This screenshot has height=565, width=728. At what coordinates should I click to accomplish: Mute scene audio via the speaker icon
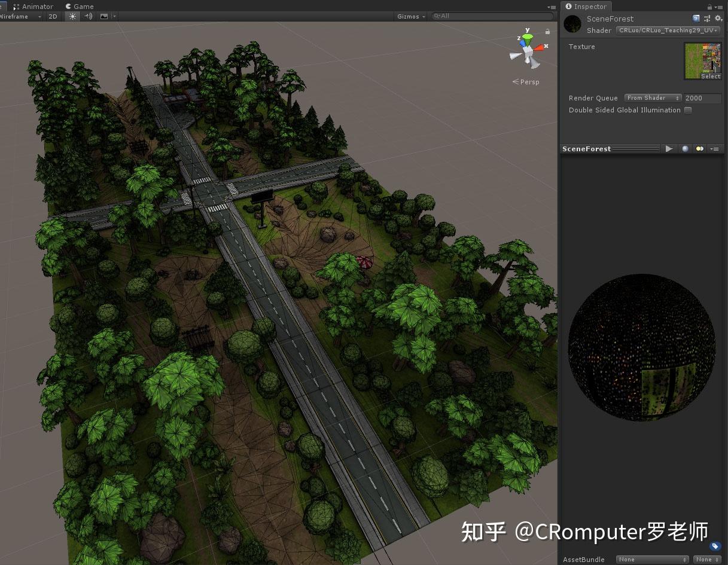87,16
